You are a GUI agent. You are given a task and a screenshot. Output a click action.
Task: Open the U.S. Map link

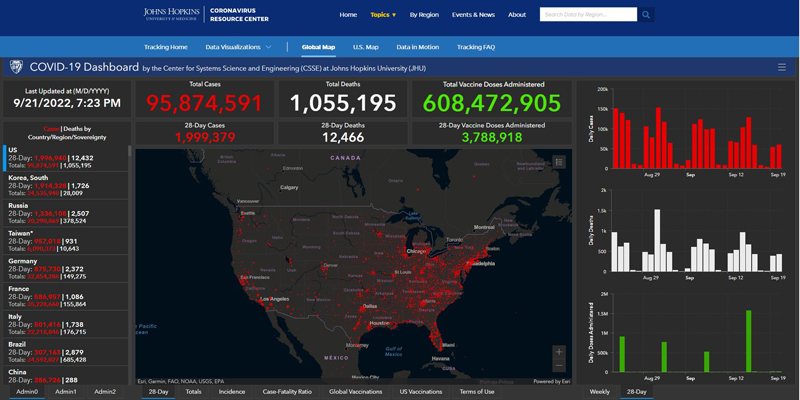click(366, 47)
